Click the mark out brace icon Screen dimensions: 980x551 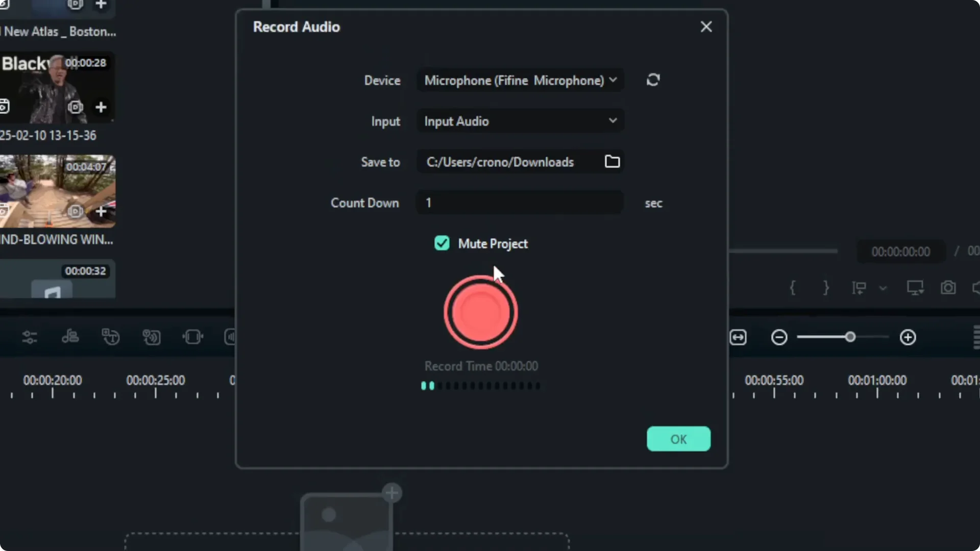point(826,288)
